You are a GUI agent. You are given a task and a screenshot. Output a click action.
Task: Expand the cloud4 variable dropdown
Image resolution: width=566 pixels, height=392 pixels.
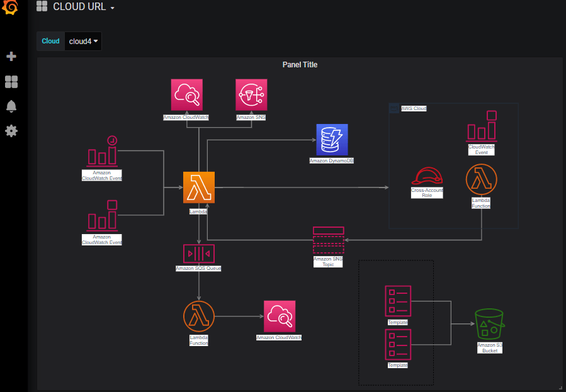(x=82, y=41)
